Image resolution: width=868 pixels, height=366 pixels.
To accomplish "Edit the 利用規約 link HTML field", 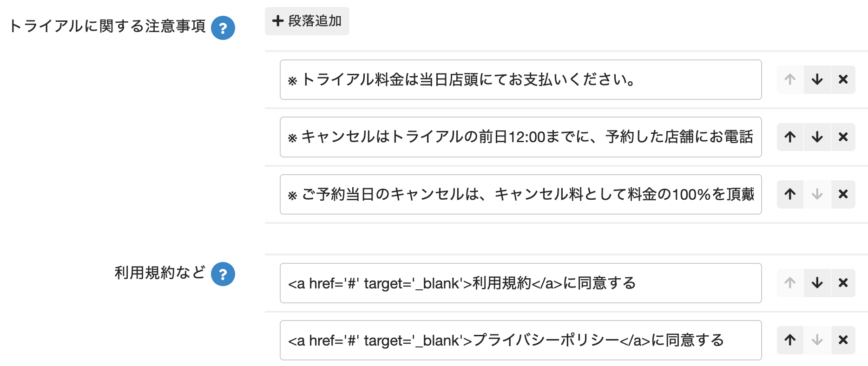I will tap(520, 283).
